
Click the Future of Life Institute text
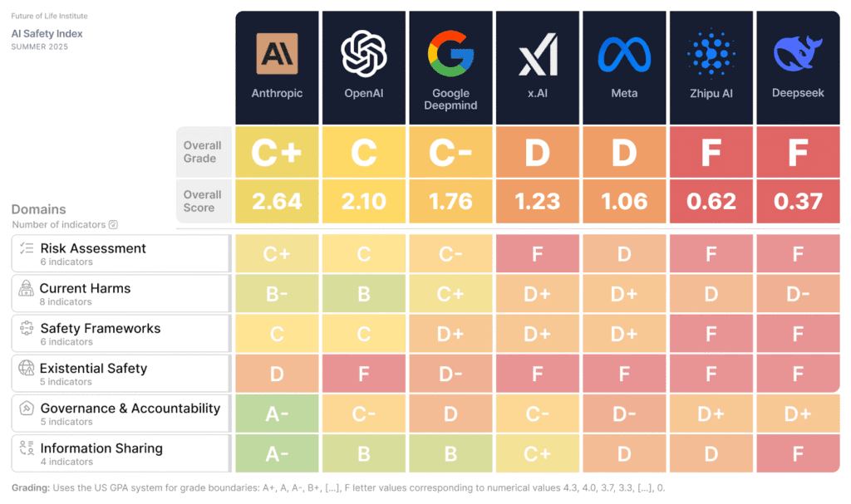[49, 16]
